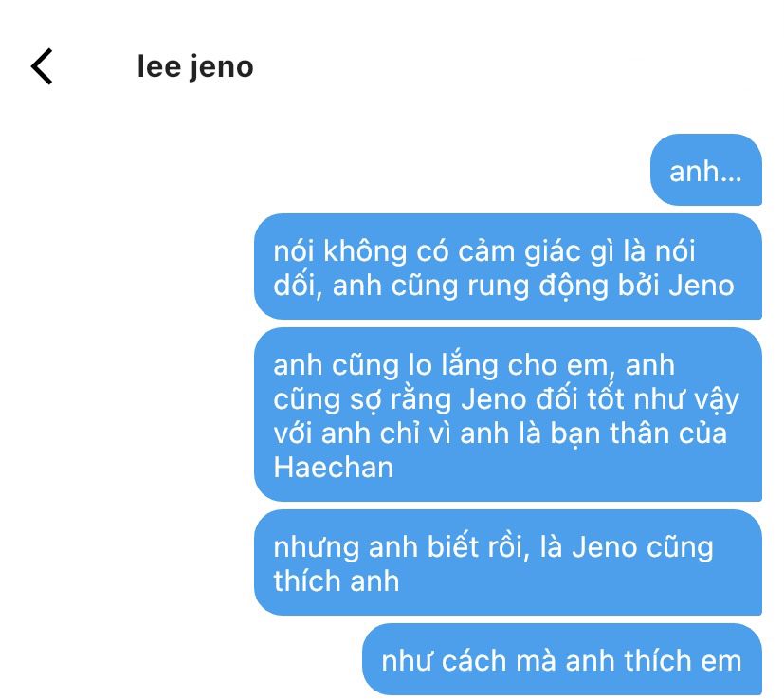Click the line 'dối, anh cũng rung động bởi Jeno'
This screenshot has height=700, width=784.
[503, 286]
